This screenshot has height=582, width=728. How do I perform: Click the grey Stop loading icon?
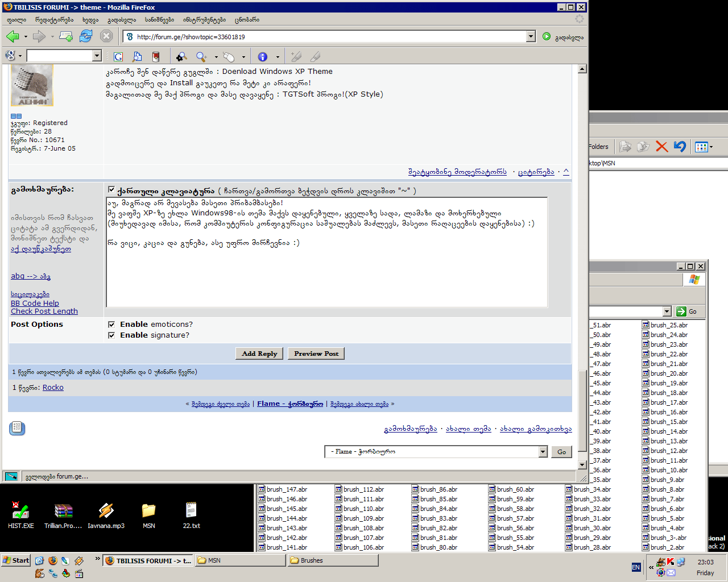[106, 36]
